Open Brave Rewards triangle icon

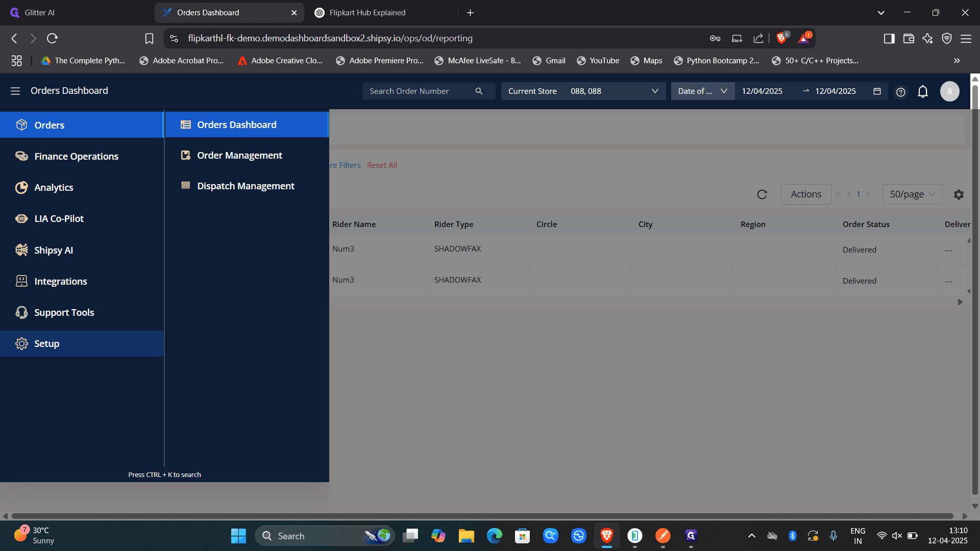[x=804, y=38]
